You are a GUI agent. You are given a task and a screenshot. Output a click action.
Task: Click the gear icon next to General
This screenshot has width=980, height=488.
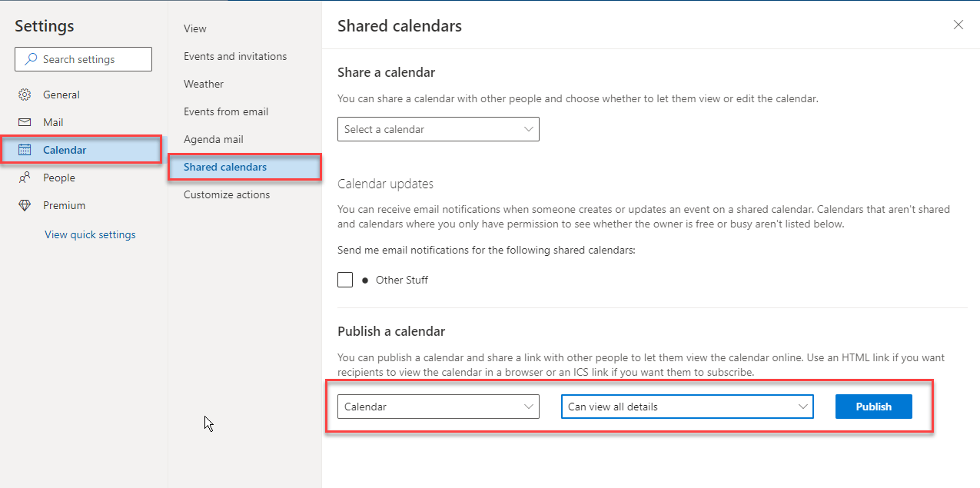click(x=25, y=94)
